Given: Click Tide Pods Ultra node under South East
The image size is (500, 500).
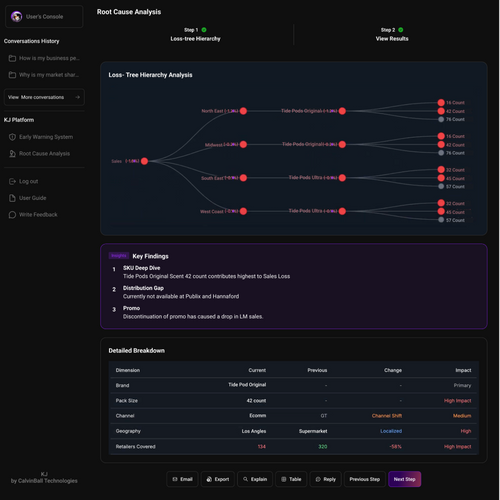Looking at the screenshot, I should coord(342,178).
